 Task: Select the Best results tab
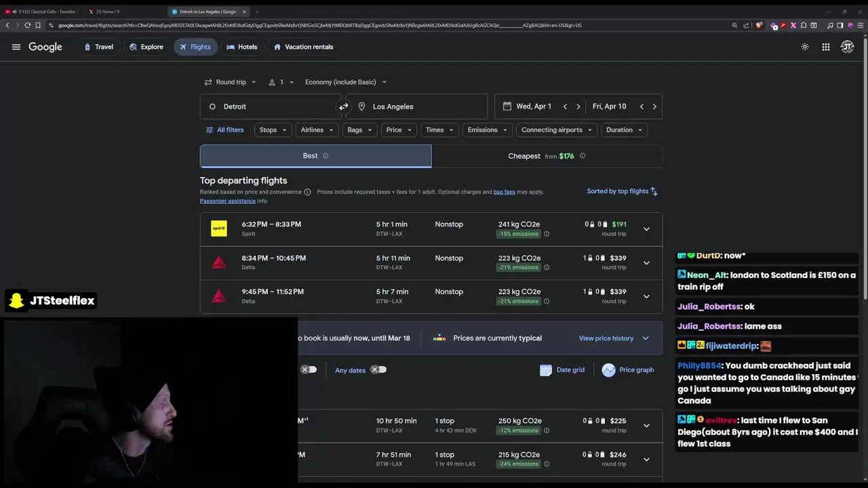[x=315, y=156]
